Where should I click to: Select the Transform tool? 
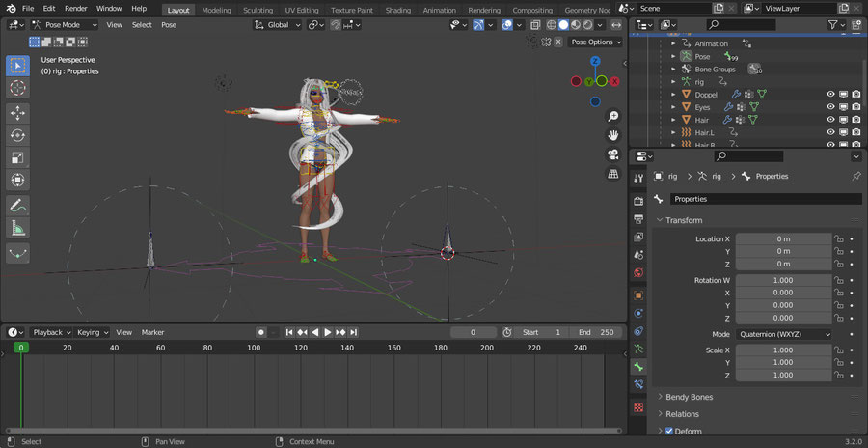click(17, 181)
